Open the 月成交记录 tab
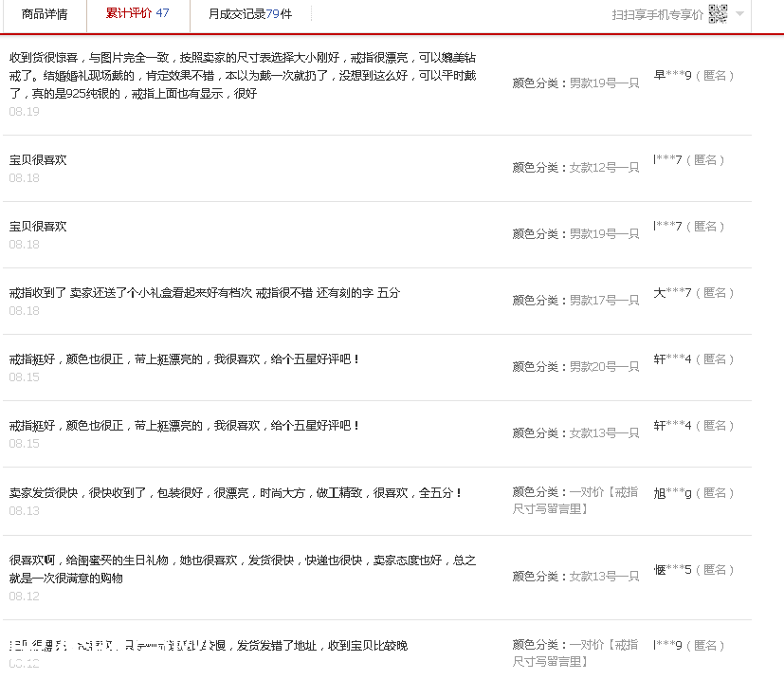This screenshot has width=784, height=680. pyautogui.click(x=250, y=14)
